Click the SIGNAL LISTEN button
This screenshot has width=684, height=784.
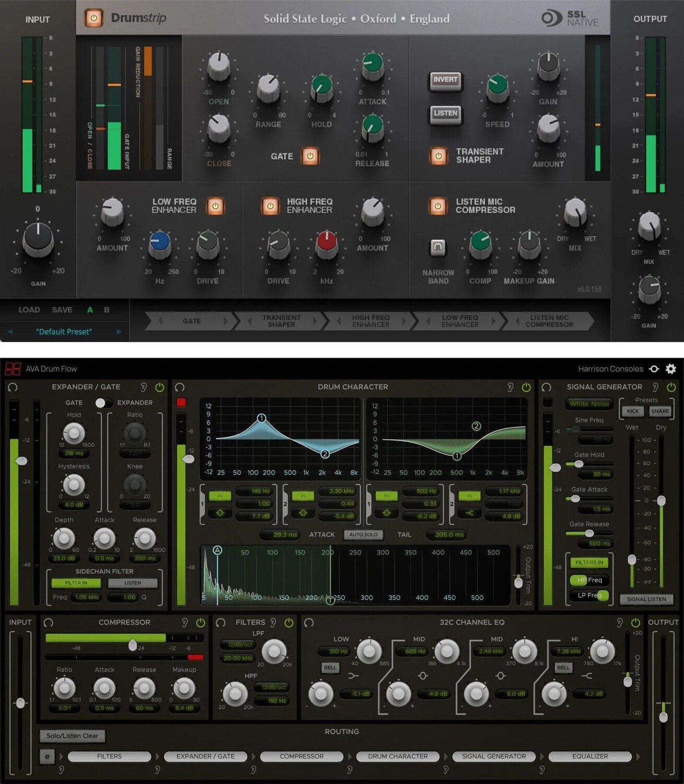(x=646, y=599)
